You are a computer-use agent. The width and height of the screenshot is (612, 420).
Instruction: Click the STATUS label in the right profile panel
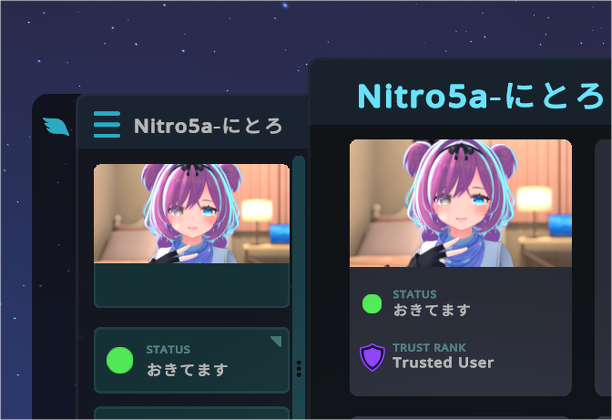pos(415,294)
